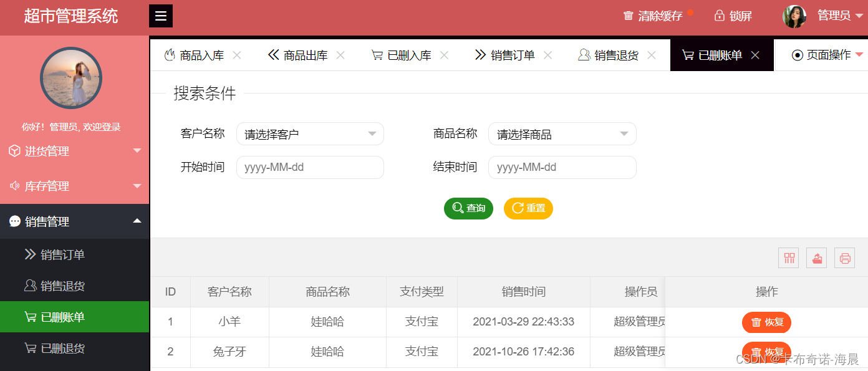Click the cart icon of sidebar 已删账单
Screen dimensions: 868x371
[30, 317]
